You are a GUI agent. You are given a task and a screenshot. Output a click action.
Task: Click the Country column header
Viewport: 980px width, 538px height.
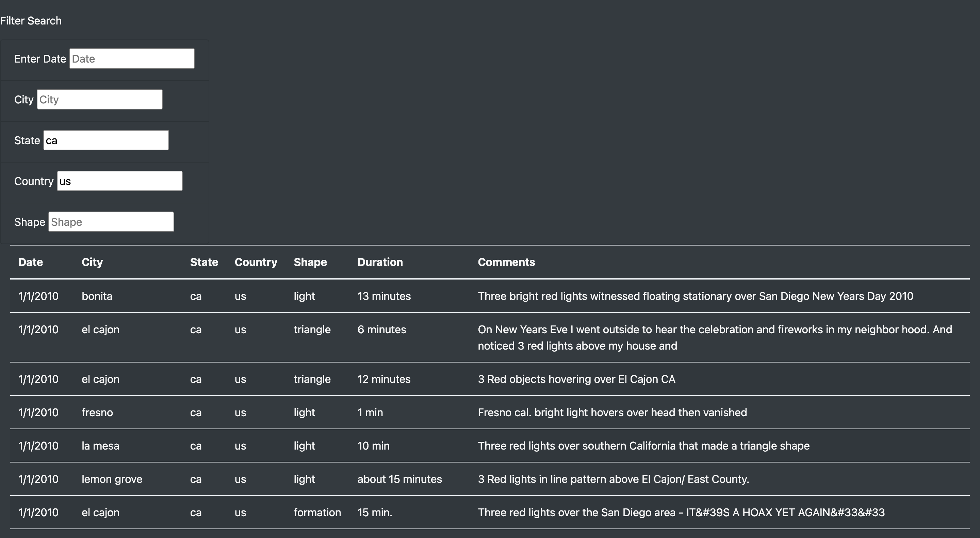pyautogui.click(x=256, y=262)
